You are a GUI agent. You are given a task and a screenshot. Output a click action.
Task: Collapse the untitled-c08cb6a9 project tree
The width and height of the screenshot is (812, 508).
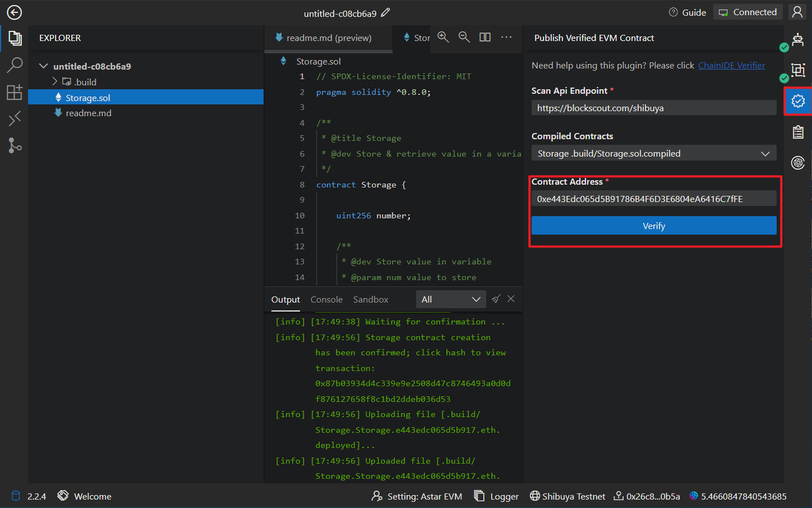point(43,66)
